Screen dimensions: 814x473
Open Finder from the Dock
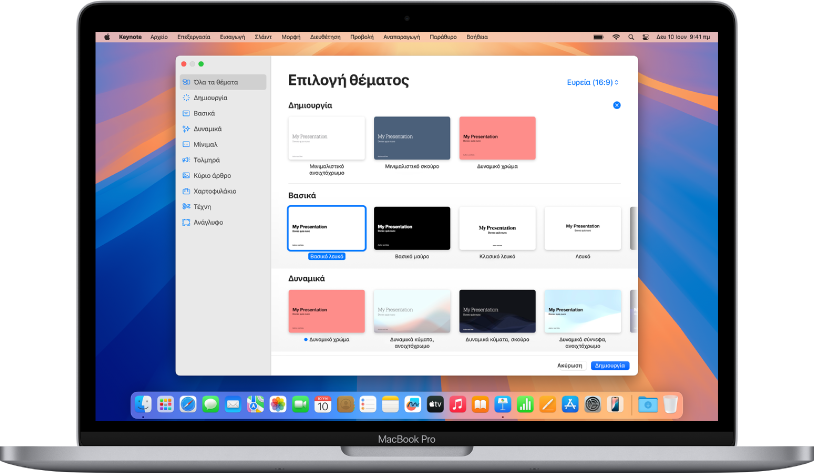pyautogui.click(x=143, y=404)
